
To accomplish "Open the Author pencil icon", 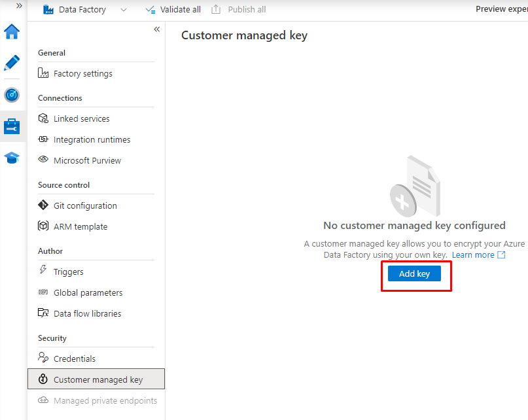I will pyautogui.click(x=12, y=63).
